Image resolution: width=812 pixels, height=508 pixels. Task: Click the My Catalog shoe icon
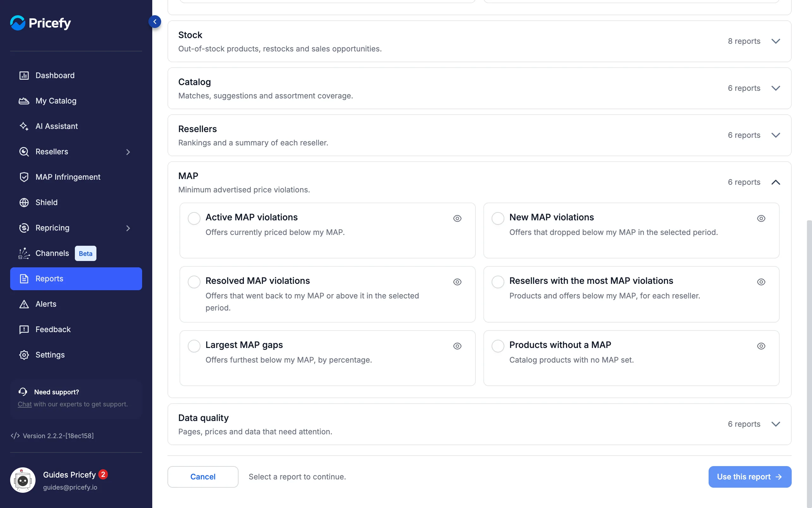click(x=24, y=101)
